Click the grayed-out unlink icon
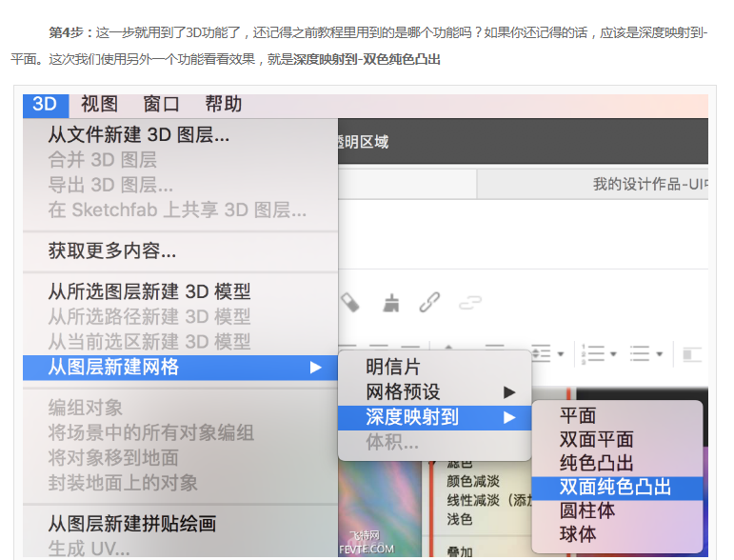Viewport: 734px width, 560px height. (x=469, y=303)
